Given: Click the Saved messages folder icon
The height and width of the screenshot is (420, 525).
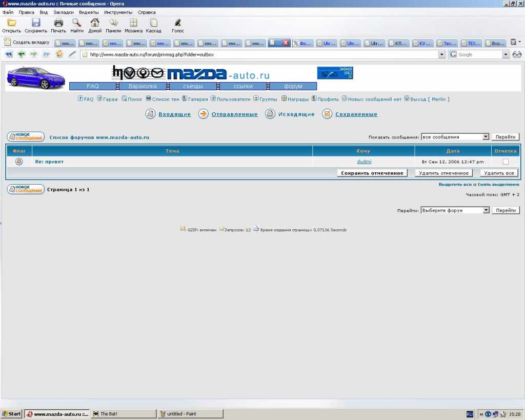Looking at the screenshot, I should click(x=327, y=114).
